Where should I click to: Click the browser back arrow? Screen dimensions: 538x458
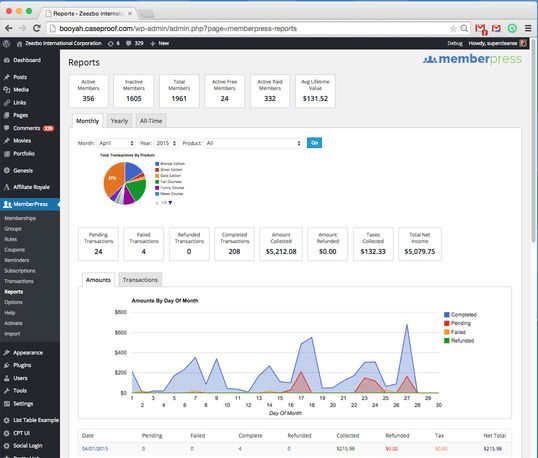[x=9, y=28]
